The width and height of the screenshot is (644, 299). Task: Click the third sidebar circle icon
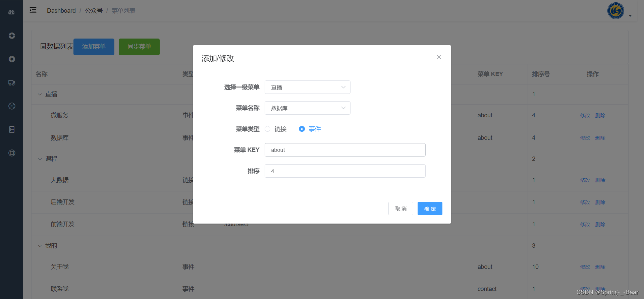point(12,59)
